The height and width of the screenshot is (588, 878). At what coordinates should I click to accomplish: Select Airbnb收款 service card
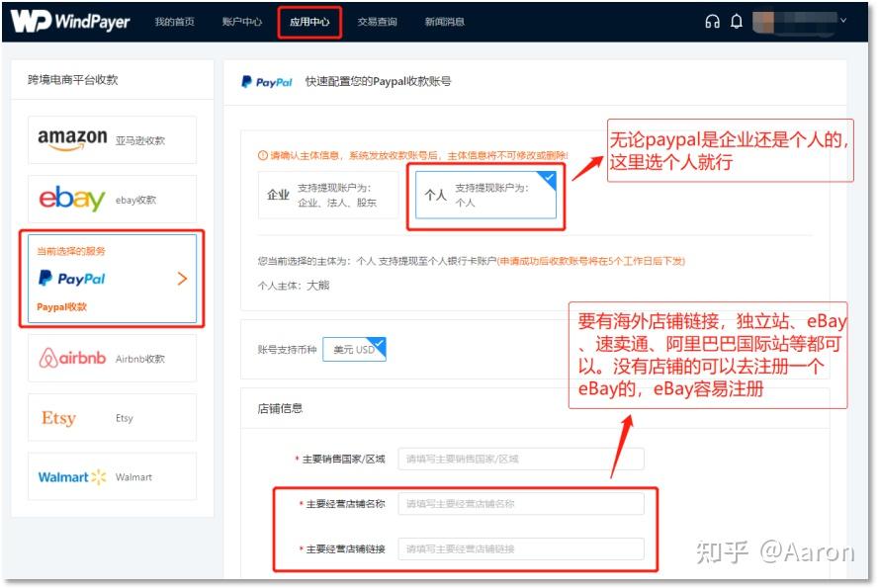click(112, 358)
